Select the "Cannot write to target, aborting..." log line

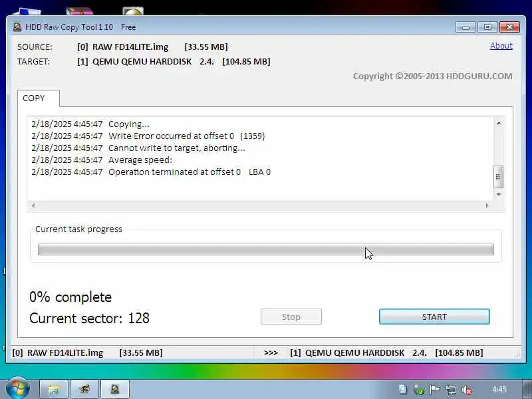[x=138, y=148]
